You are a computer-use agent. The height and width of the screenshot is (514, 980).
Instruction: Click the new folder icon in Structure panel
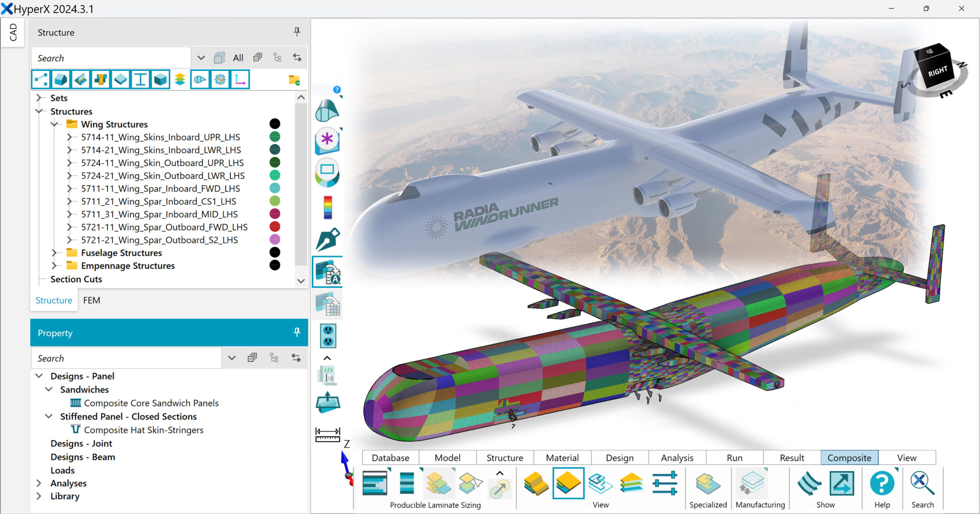[294, 80]
